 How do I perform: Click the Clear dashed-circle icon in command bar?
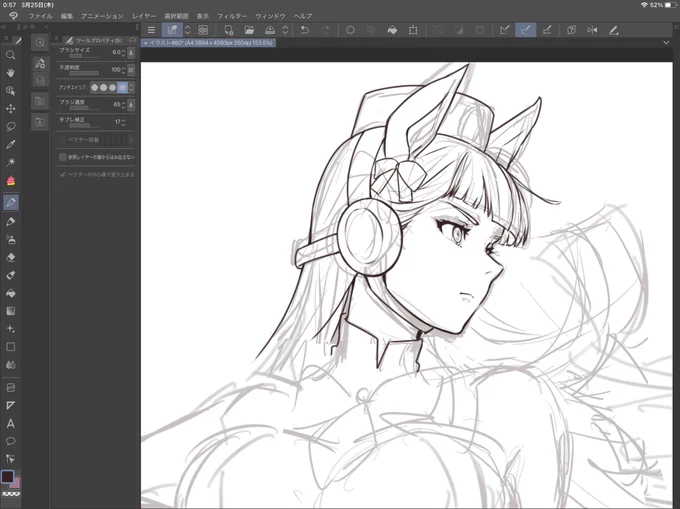click(350, 30)
